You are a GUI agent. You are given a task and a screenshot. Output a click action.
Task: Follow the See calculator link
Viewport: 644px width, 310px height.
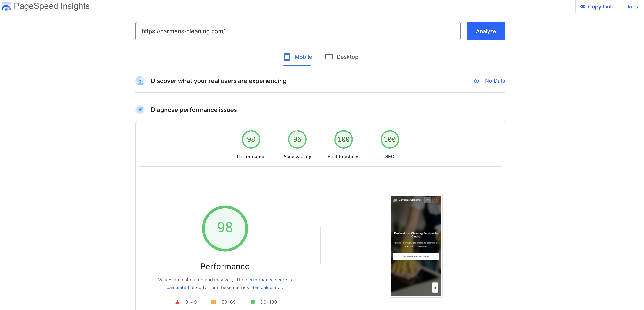tap(267, 287)
